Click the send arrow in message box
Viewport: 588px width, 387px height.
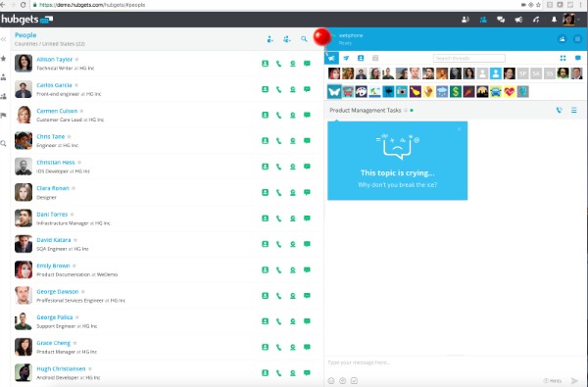pos(574,380)
